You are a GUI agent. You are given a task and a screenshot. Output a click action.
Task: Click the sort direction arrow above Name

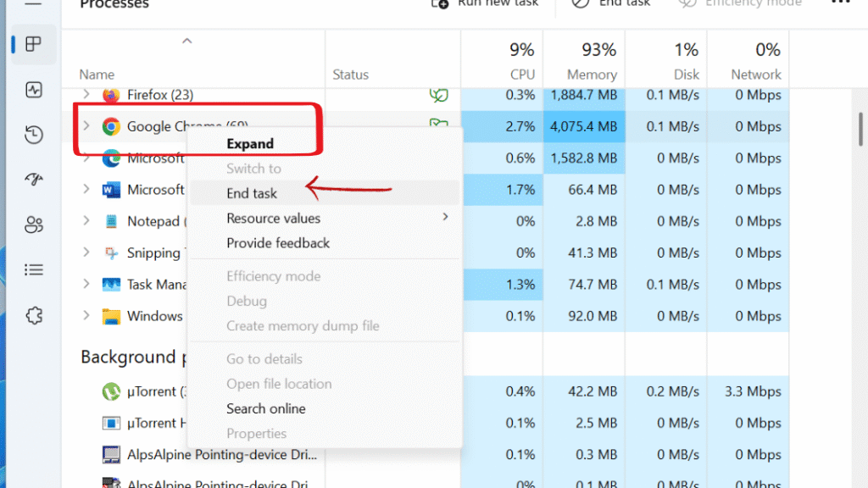187,41
